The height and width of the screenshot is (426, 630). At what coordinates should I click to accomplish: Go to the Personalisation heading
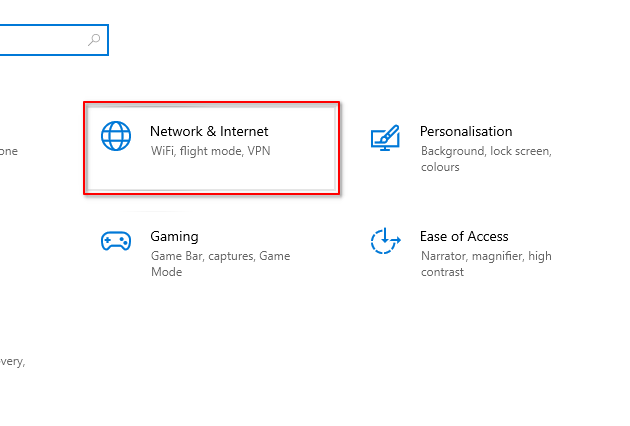point(465,131)
